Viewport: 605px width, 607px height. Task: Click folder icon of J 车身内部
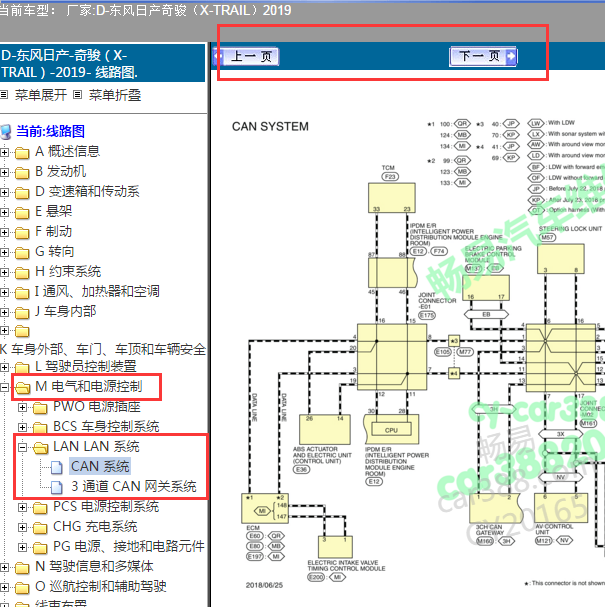pyautogui.click(x=22, y=313)
